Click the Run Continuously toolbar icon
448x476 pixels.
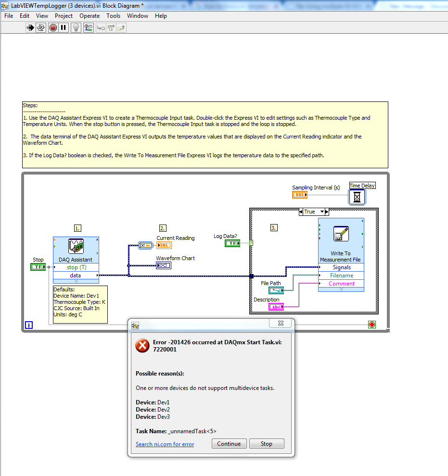(x=41, y=28)
